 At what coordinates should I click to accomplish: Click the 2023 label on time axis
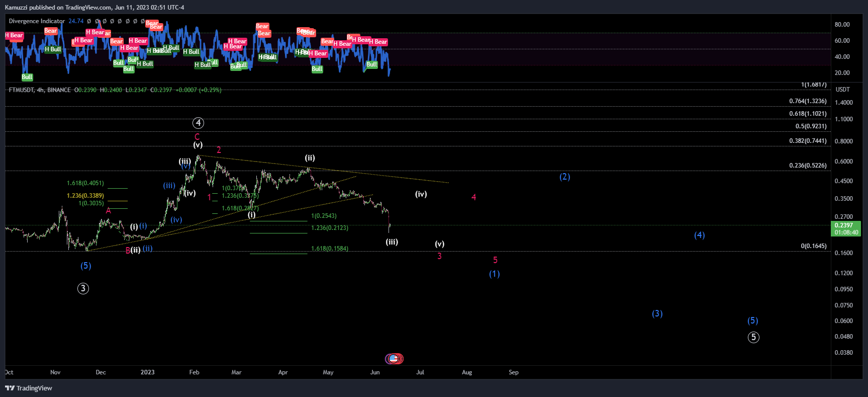pos(147,372)
